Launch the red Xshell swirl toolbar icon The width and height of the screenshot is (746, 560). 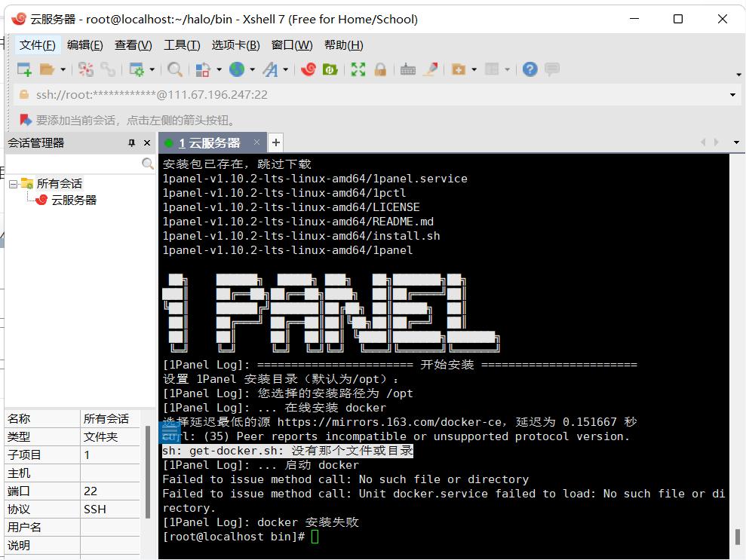(309, 69)
